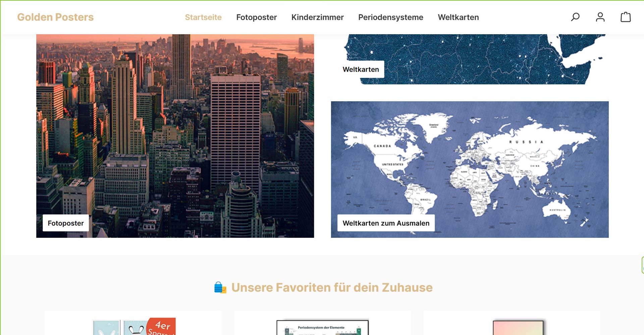
Task: Open the Periodensysteme navigation item
Action: click(x=390, y=17)
